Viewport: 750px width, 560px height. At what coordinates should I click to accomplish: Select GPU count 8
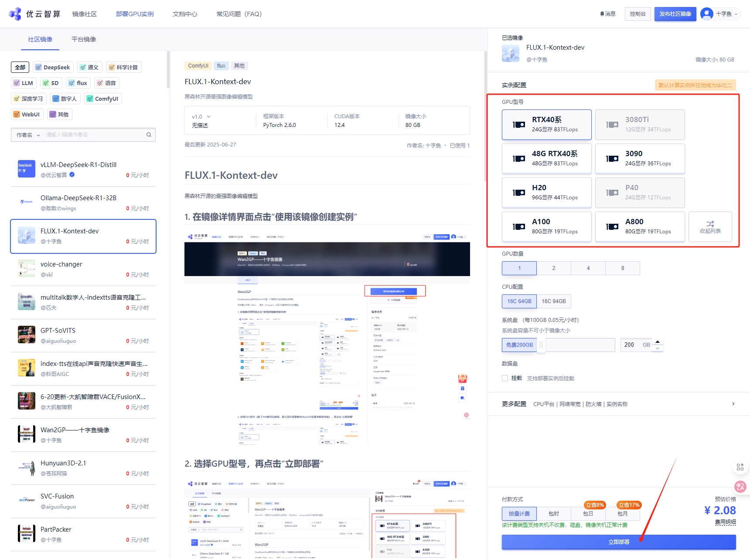[x=623, y=268]
